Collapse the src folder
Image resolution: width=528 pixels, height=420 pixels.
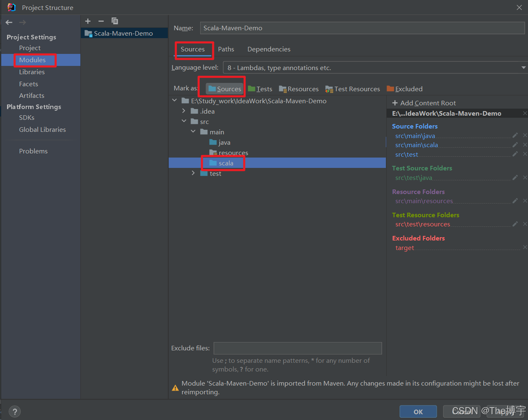click(184, 121)
